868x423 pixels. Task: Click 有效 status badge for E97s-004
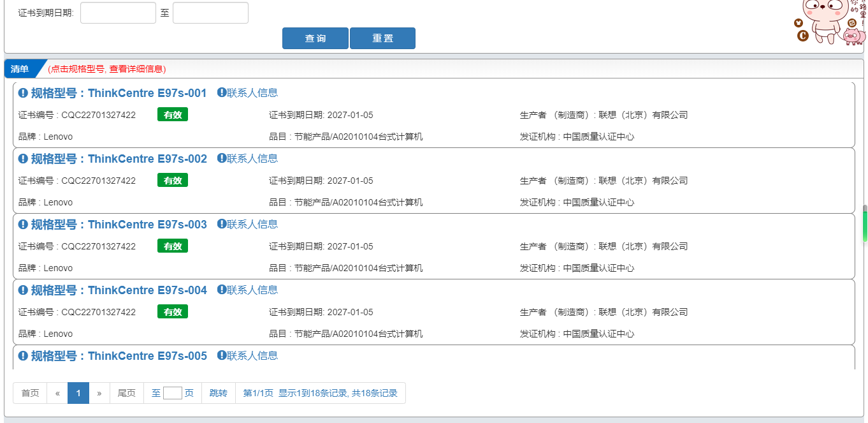point(173,312)
